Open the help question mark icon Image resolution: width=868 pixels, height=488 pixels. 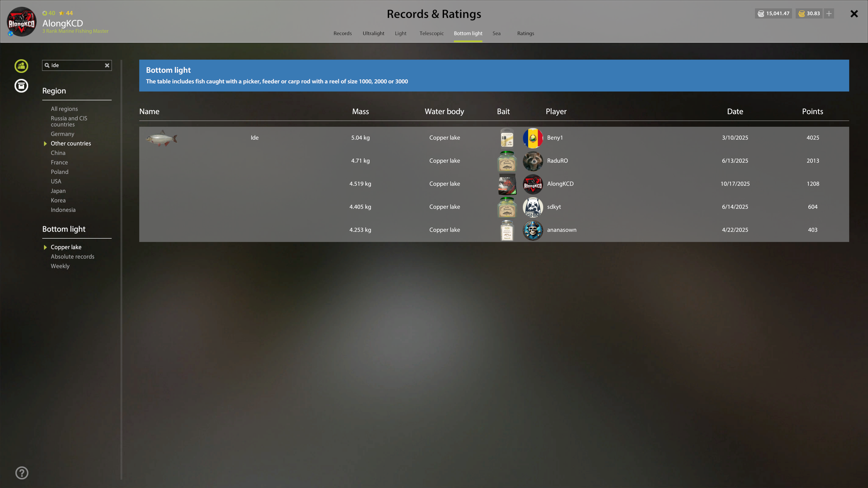(x=21, y=472)
